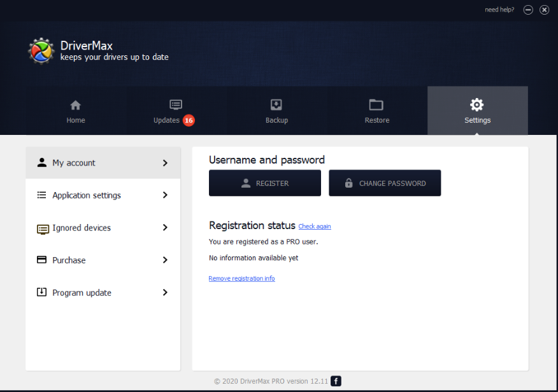Click the Backup download icon
558x392 pixels.
(x=276, y=105)
